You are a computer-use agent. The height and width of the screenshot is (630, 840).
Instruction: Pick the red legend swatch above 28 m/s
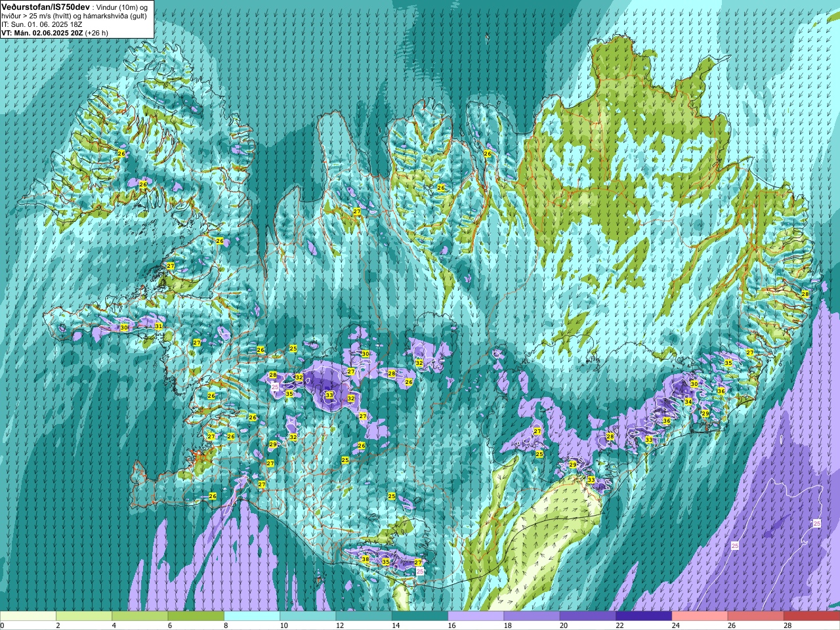pos(812,616)
